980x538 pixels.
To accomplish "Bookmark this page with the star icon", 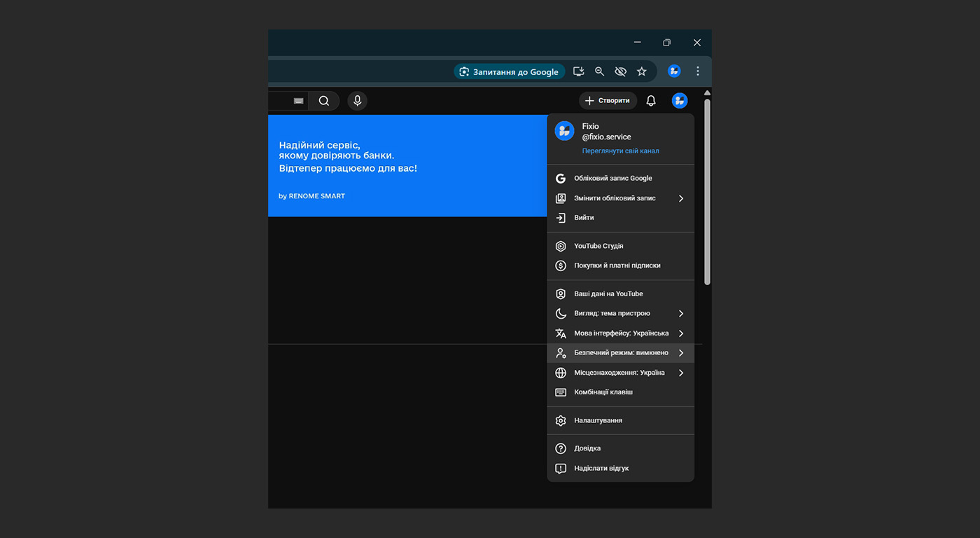I will 641,71.
